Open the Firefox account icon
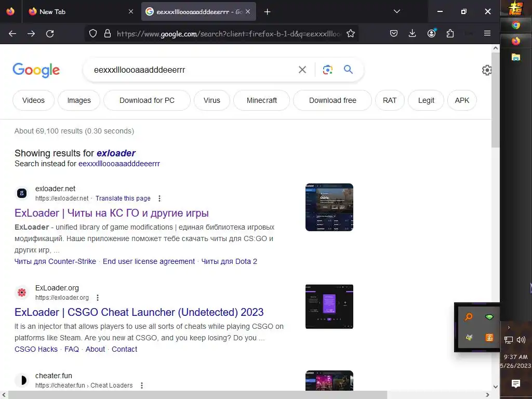The width and height of the screenshot is (532, 399). click(x=431, y=33)
